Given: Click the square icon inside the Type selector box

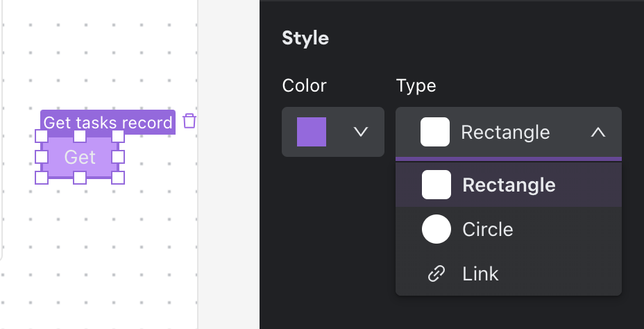Looking at the screenshot, I should [434, 132].
